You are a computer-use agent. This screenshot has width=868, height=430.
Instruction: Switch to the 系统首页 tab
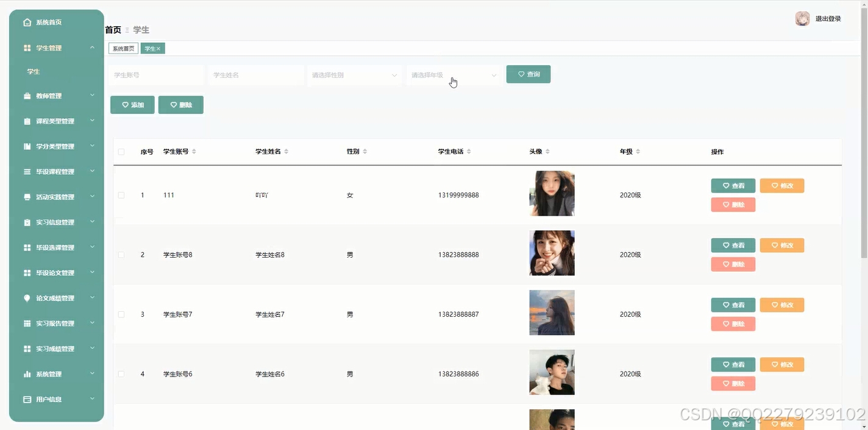tap(123, 48)
